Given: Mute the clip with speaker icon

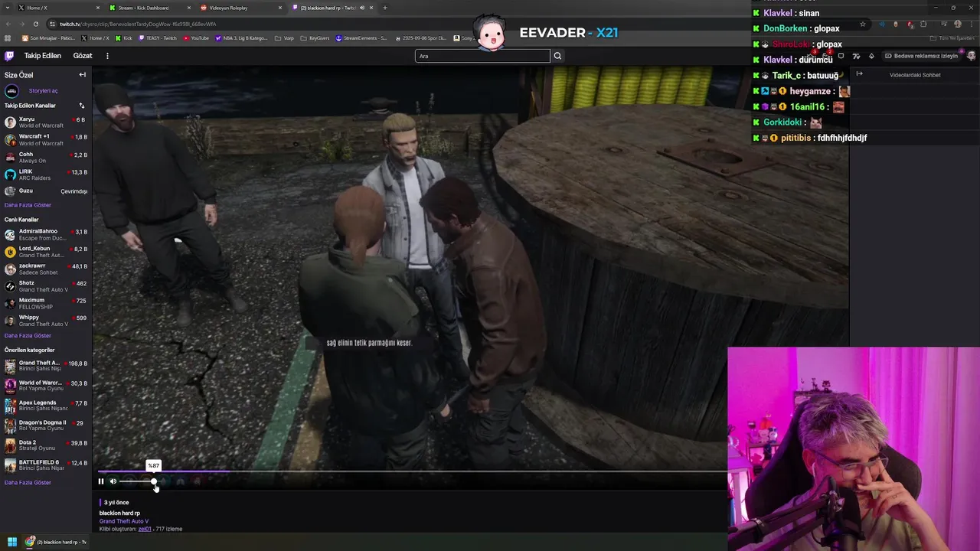Looking at the screenshot, I should [x=113, y=481].
